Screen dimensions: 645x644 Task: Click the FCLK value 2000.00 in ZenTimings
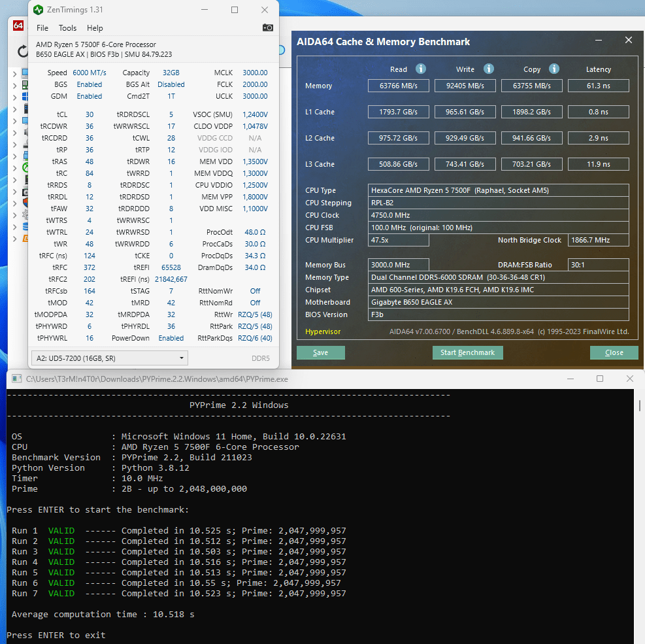255,84
